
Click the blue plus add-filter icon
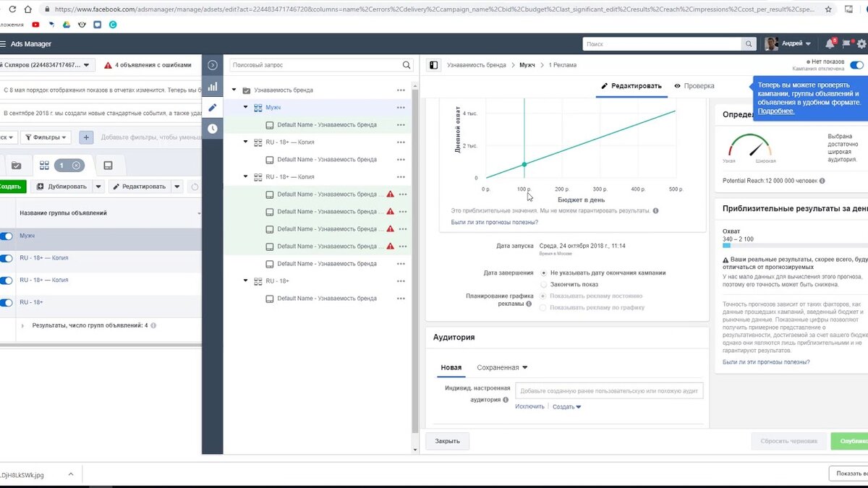[86, 137]
